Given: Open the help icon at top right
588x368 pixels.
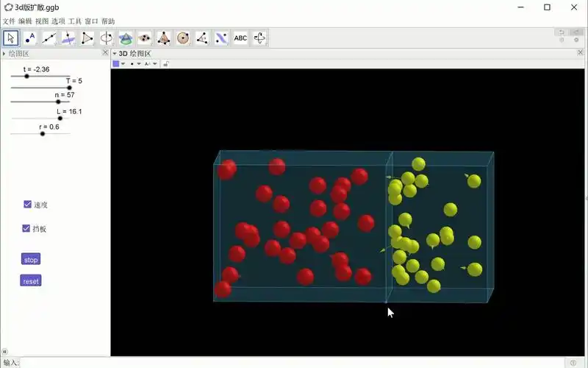Looking at the screenshot, I should coord(562,40).
